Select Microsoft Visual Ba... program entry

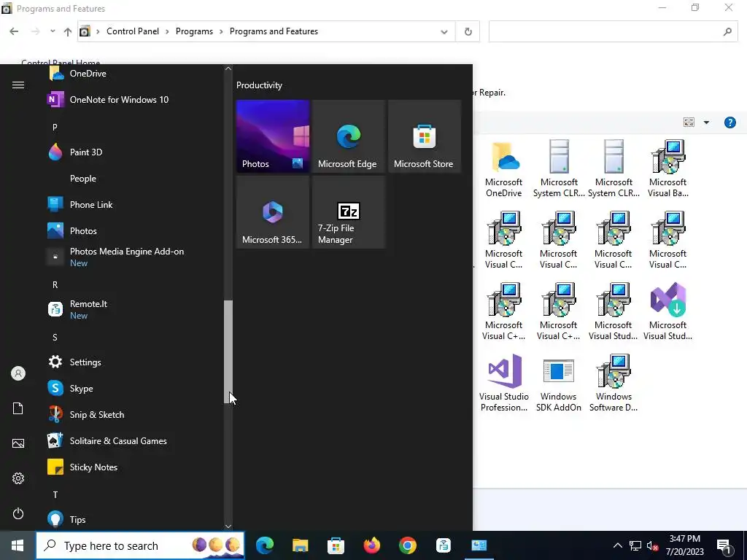(668, 169)
